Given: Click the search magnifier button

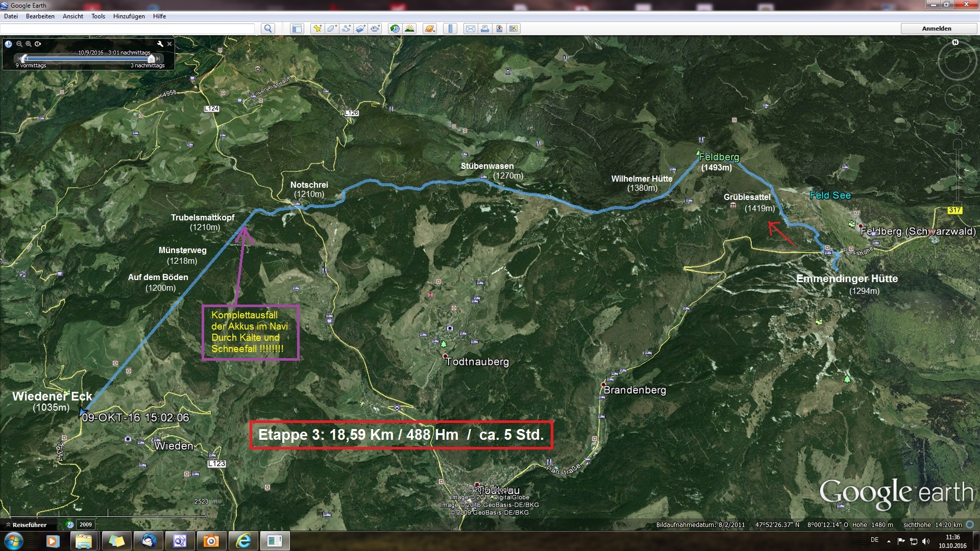Looking at the screenshot, I should point(268,29).
